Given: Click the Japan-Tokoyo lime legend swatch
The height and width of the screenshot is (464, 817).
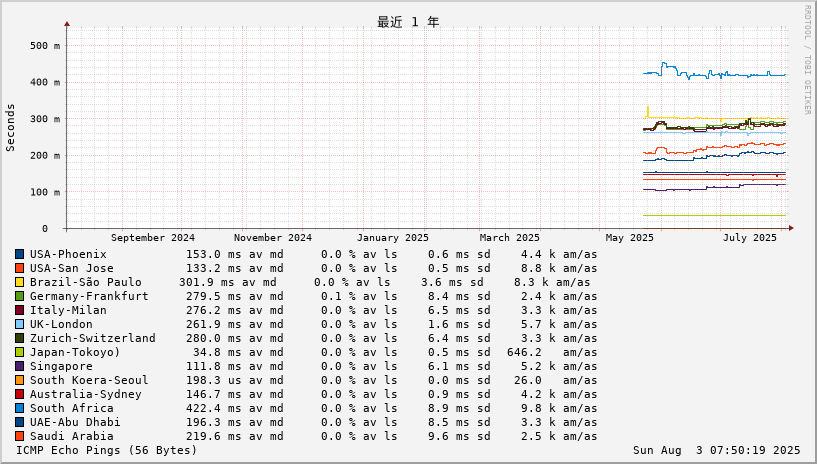Looking at the screenshot, I should tap(19, 353).
